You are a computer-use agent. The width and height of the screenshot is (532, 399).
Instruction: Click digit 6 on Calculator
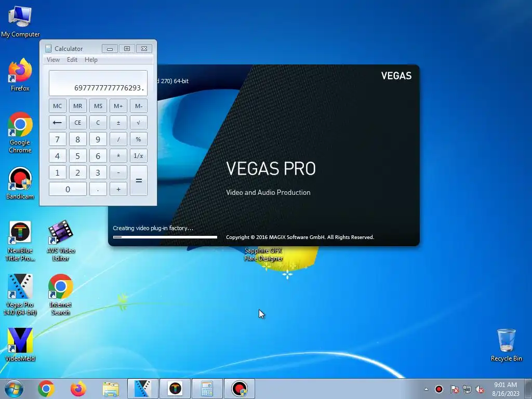[x=98, y=156]
